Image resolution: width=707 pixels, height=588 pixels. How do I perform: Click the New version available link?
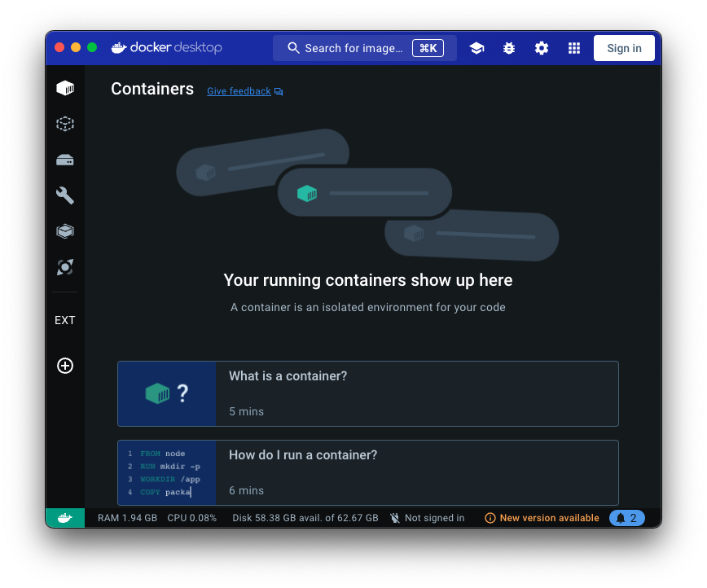pos(549,518)
